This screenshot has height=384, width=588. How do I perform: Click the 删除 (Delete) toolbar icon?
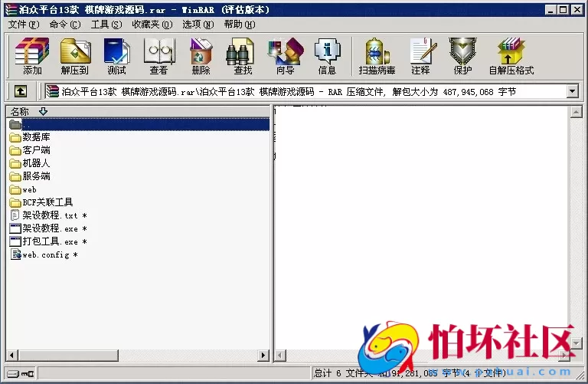pos(201,56)
